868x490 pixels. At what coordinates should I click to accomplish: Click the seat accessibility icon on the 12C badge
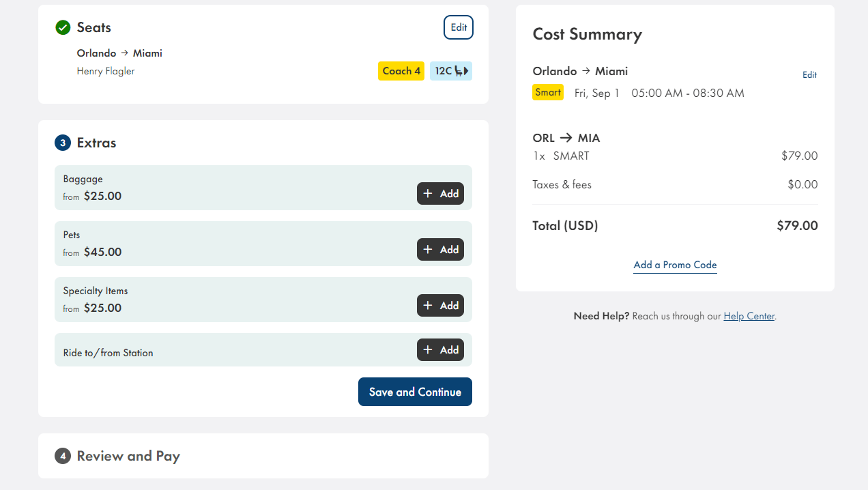[x=460, y=70]
